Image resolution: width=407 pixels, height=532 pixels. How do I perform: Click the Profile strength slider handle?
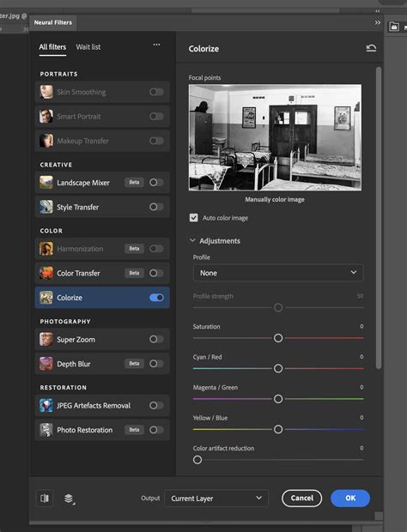(x=278, y=308)
